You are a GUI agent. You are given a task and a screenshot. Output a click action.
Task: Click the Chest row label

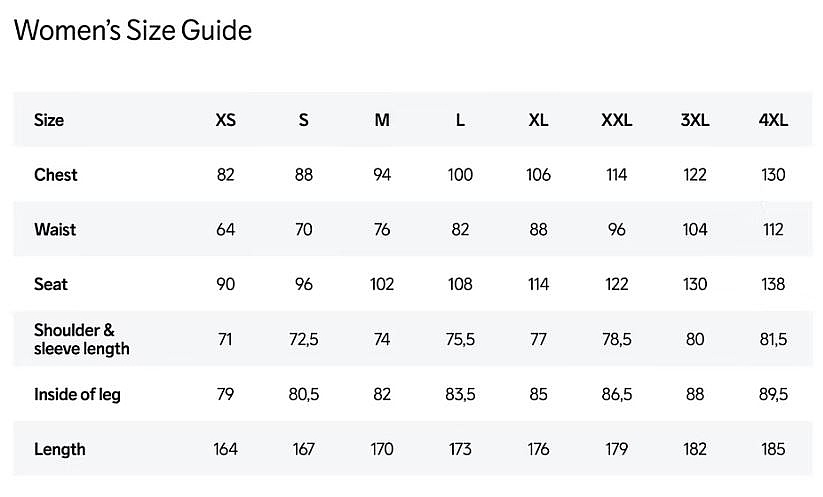coord(55,175)
